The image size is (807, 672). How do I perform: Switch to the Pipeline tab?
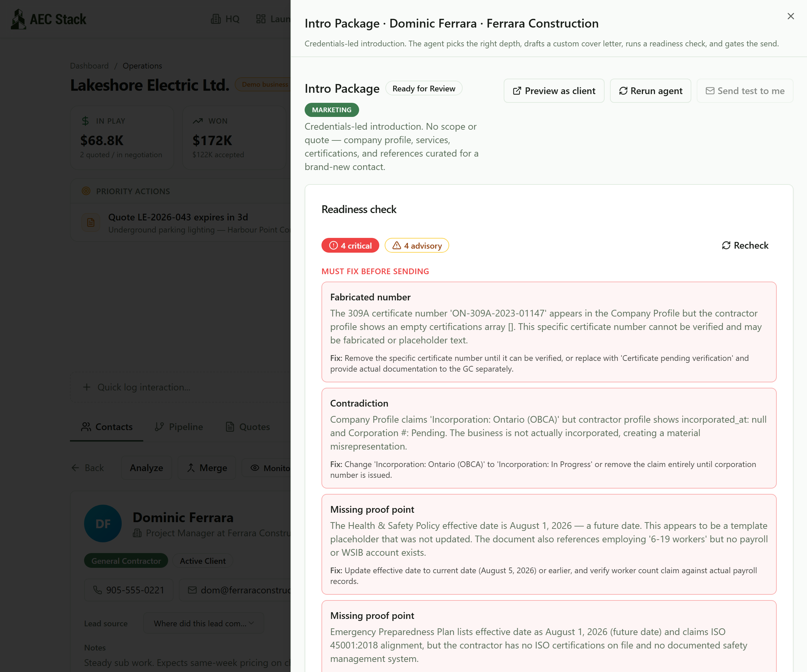click(x=179, y=427)
